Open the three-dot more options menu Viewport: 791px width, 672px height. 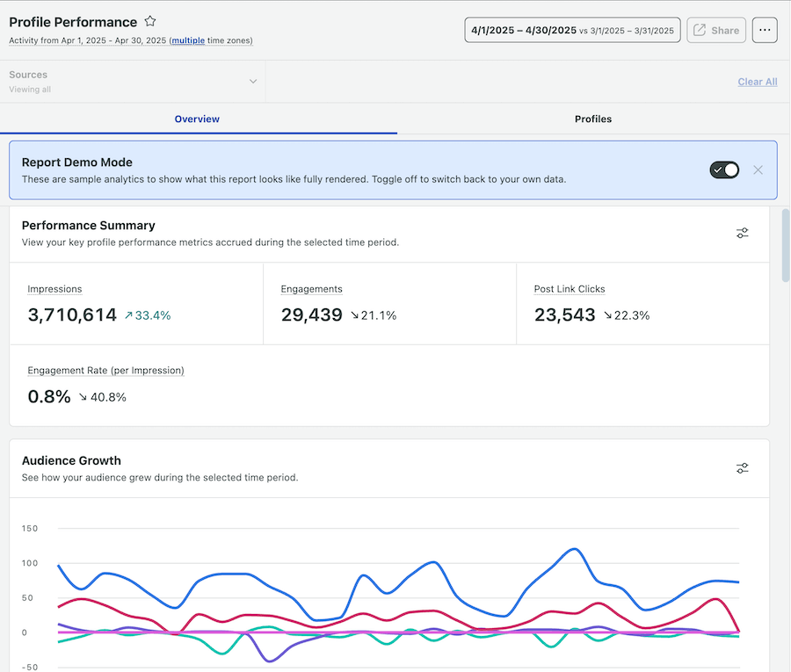pos(765,30)
